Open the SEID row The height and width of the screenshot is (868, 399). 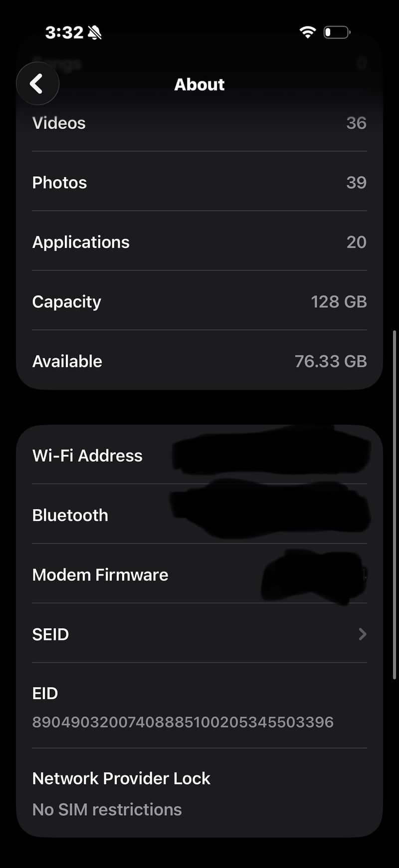click(x=199, y=634)
